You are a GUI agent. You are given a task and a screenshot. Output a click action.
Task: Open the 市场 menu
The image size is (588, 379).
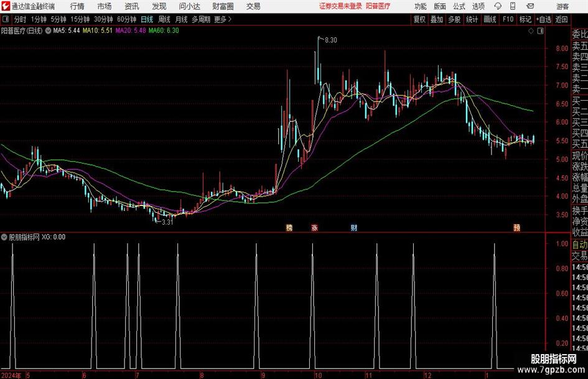pyautogui.click(x=105, y=6)
